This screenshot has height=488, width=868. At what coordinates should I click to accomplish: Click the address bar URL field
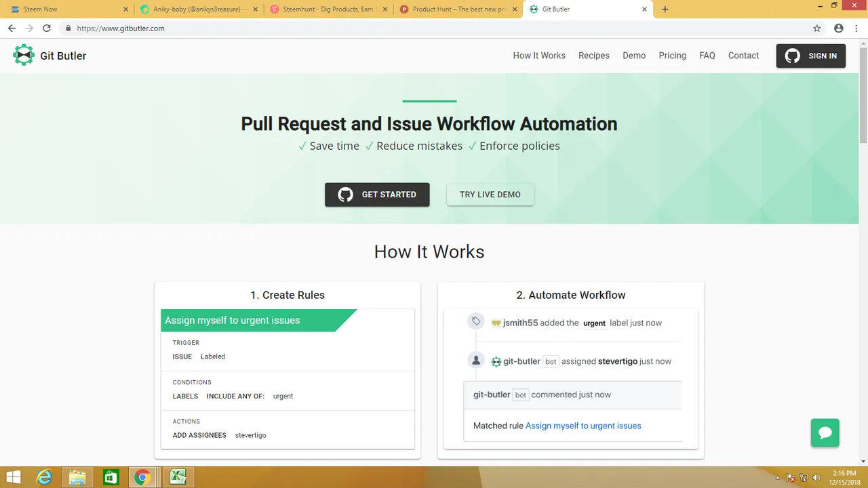[434, 28]
